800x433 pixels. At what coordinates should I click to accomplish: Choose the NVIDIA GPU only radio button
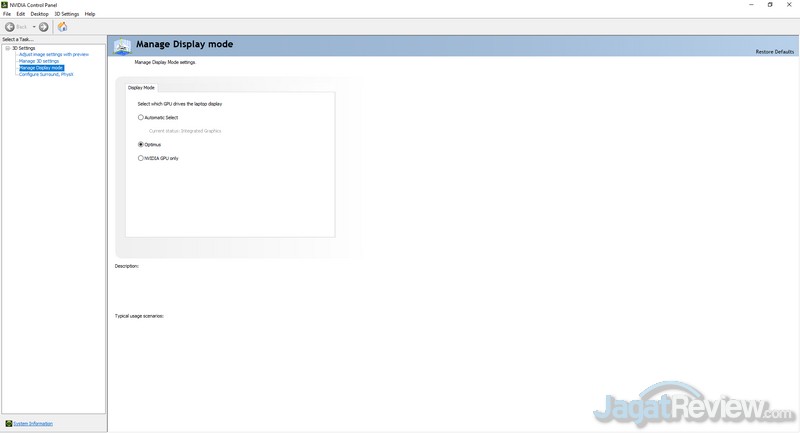click(141, 158)
